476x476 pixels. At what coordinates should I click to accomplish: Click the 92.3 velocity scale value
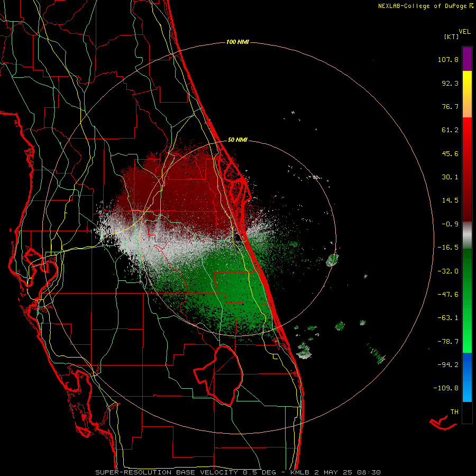point(450,83)
